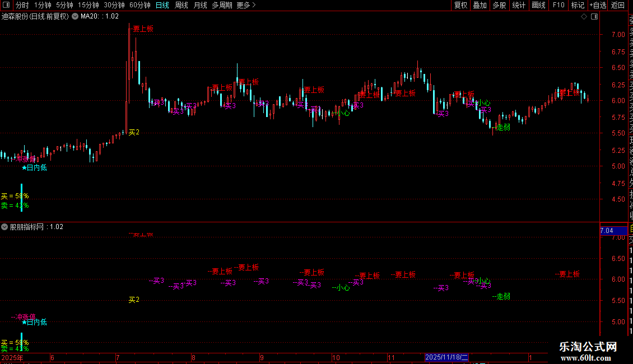Toggle the right side panel icon
Image resolution: width=633 pixels, height=364 pixels.
coord(594,17)
